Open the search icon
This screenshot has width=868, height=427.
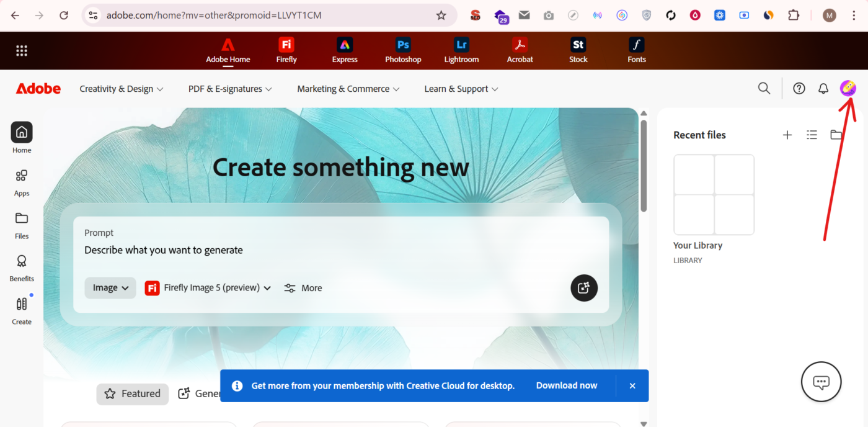[764, 88]
